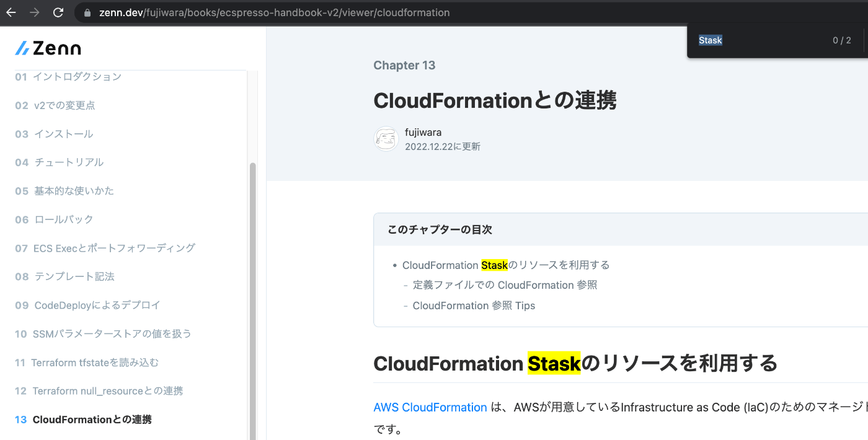The image size is (868, 440).
Task: Click the CloudFormation Staskのリソースを利用する section heading
Action: click(575, 363)
